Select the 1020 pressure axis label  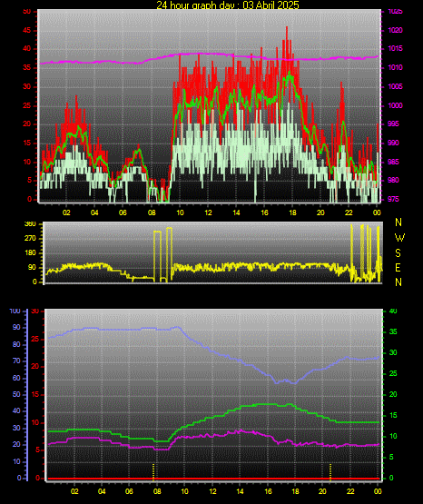click(x=395, y=30)
